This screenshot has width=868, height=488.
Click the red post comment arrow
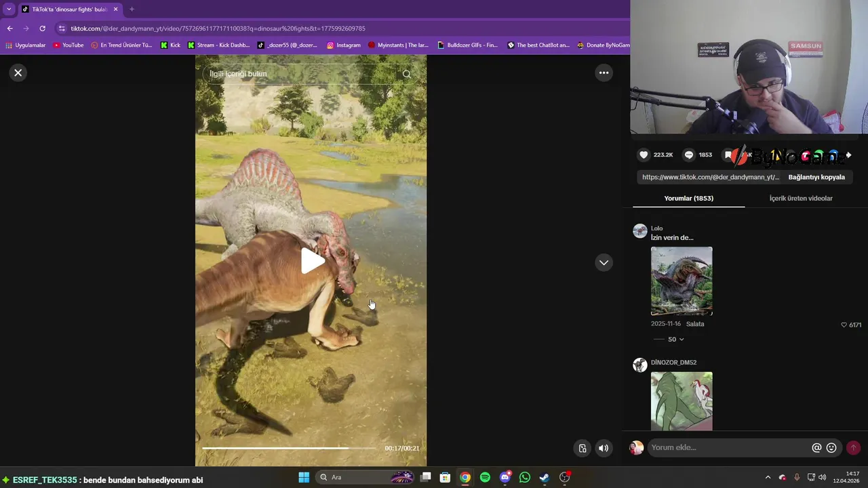[853, 448]
